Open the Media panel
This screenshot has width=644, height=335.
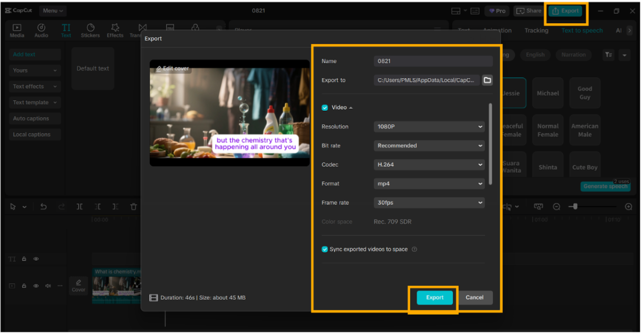tap(16, 30)
